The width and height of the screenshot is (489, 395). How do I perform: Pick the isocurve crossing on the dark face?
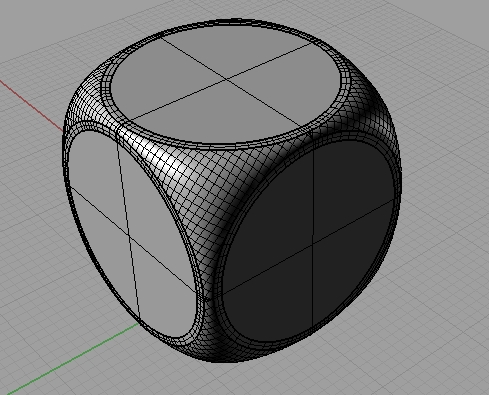tap(312, 245)
